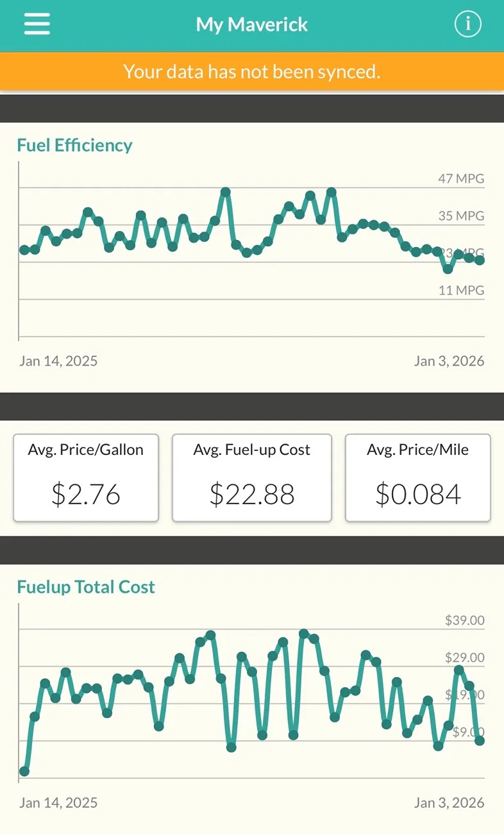Open the Avg. Price/Gallon card
The image size is (504, 834).
(86, 478)
